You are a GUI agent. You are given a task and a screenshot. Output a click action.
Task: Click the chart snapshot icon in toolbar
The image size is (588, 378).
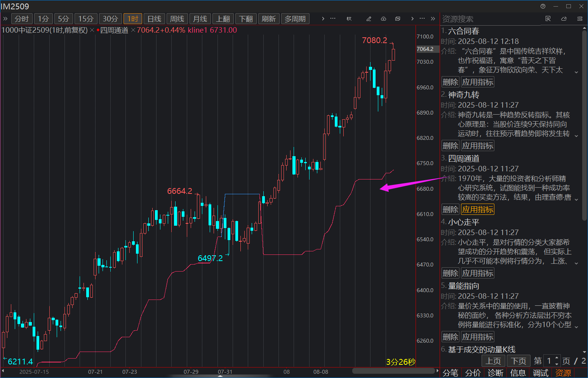(x=398, y=19)
